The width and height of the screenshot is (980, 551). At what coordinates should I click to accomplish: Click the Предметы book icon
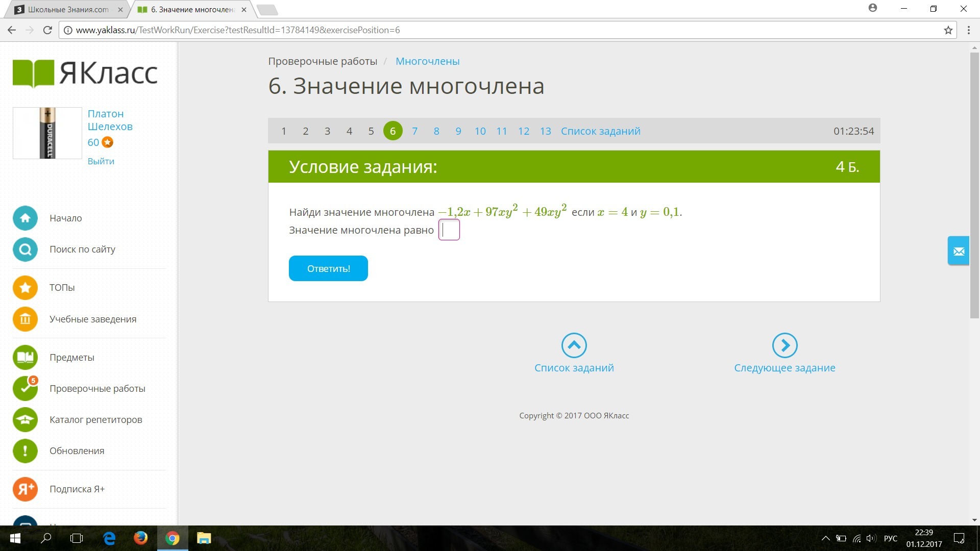(25, 358)
